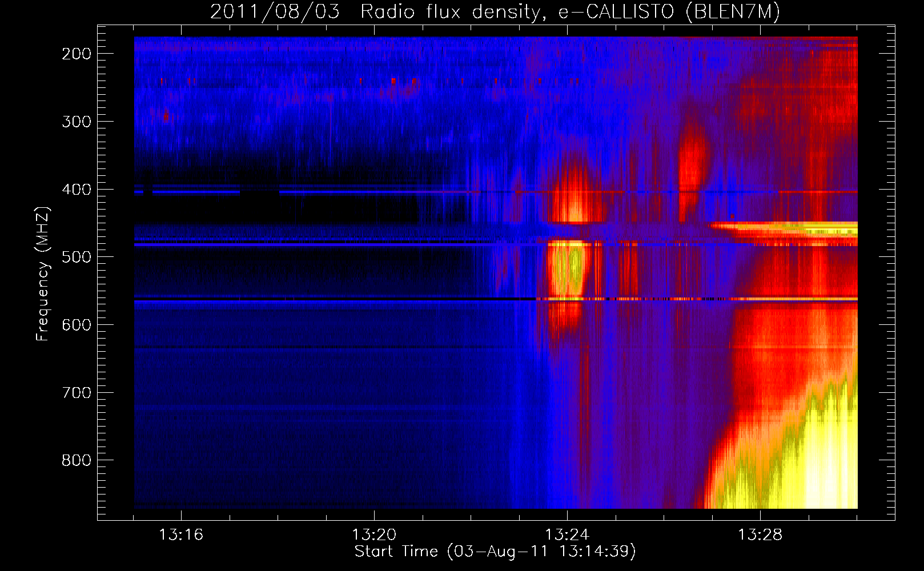This screenshot has height=571, width=924.
Task: Select the 700 frequency tick label
Action: (77, 393)
